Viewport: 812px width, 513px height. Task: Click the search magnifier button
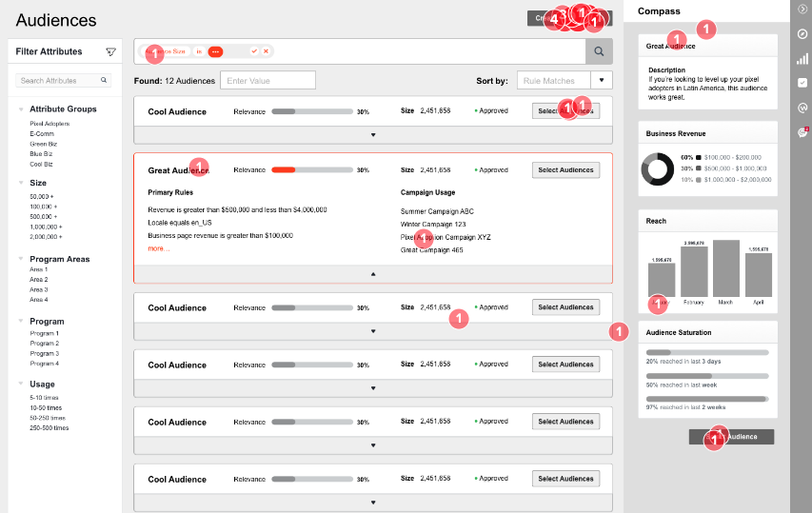point(599,51)
